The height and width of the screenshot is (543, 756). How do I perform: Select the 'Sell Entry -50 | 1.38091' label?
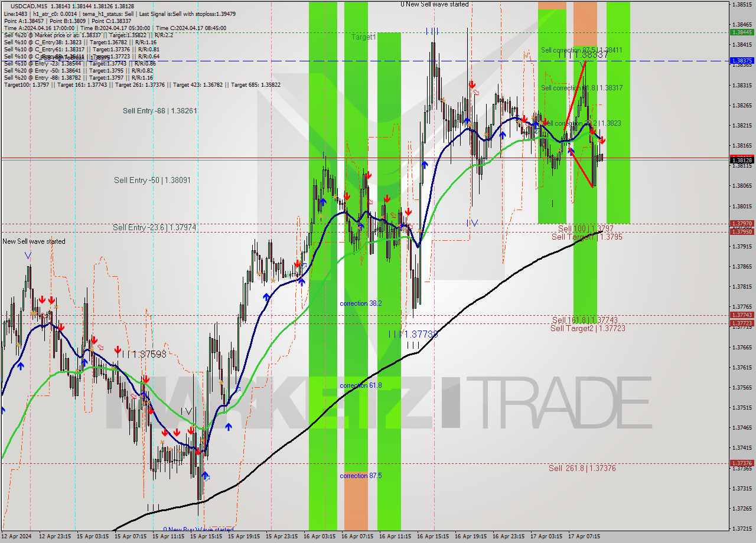[x=152, y=180]
